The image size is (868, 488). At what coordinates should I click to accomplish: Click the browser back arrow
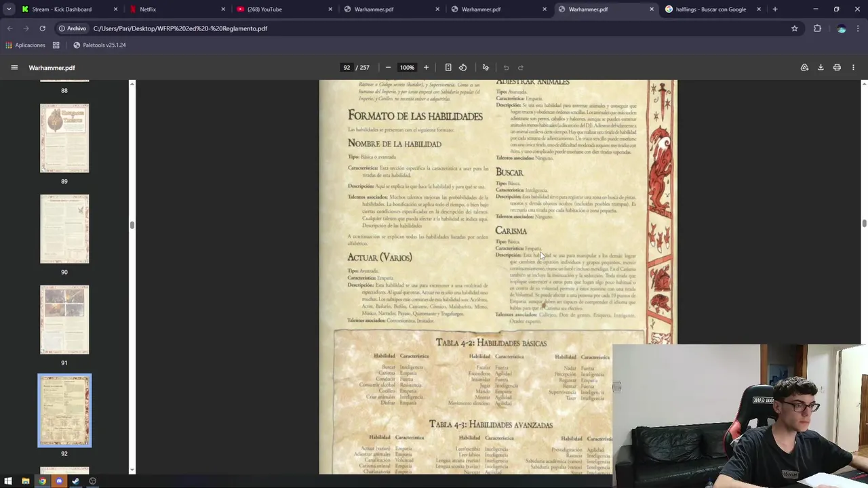tap(9, 28)
